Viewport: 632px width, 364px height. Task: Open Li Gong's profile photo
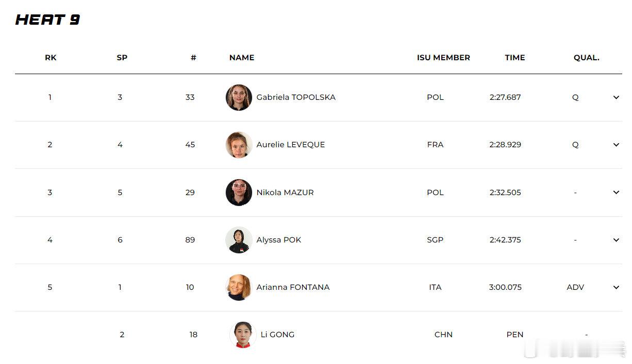[x=243, y=335]
